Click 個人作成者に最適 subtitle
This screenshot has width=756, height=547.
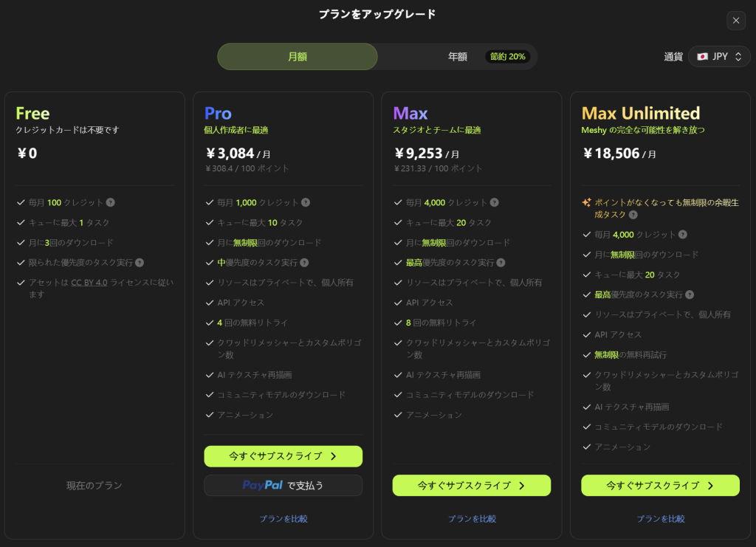click(x=236, y=130)
